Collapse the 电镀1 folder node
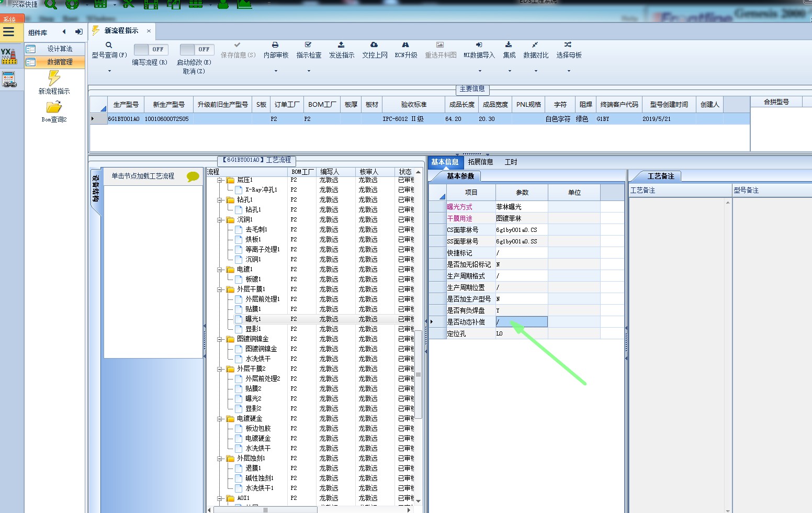Image resolution: width=812 pixels, height=513 pixels. [220, 270]
